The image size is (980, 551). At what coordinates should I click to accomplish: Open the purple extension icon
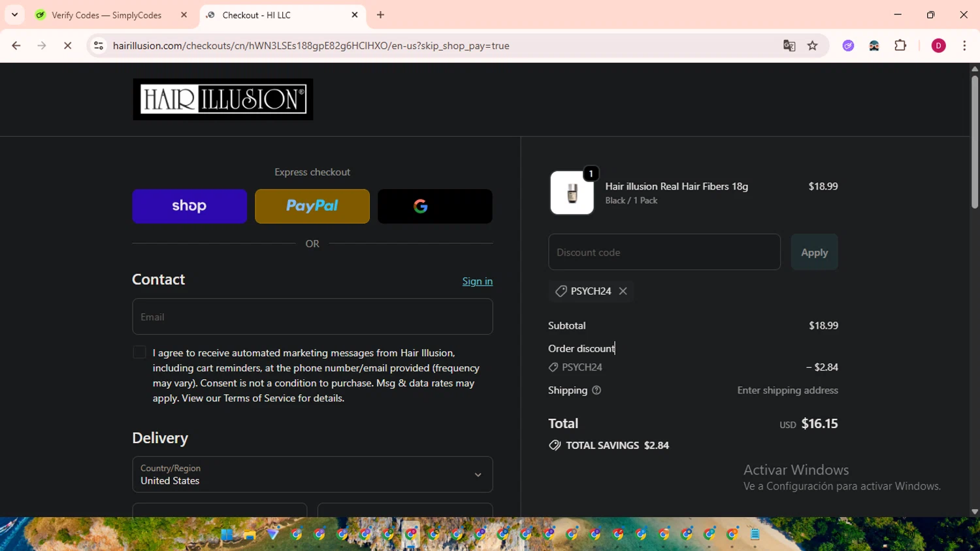tap(848, 46)
